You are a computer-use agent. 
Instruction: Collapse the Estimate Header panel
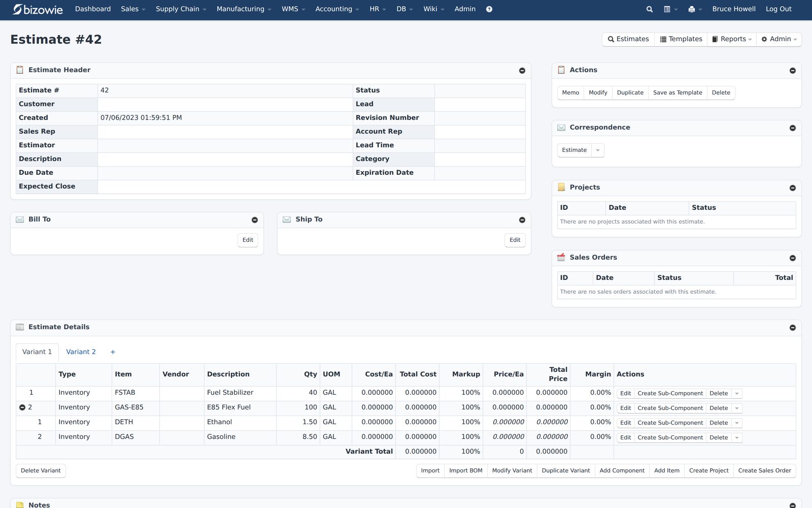(x=522, y=71)
